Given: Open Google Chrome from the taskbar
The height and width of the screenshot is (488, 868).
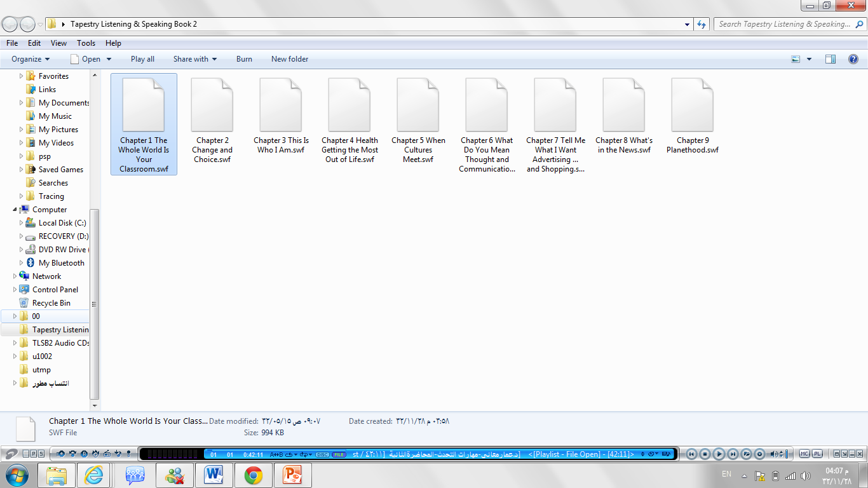Looking at the screenshot, I should 254,475.
